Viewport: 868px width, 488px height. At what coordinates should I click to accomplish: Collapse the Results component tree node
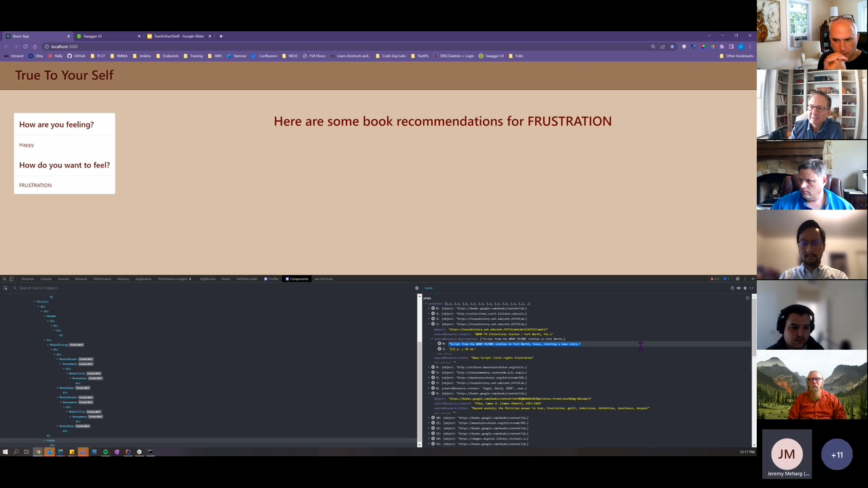[x=35, y=302]
